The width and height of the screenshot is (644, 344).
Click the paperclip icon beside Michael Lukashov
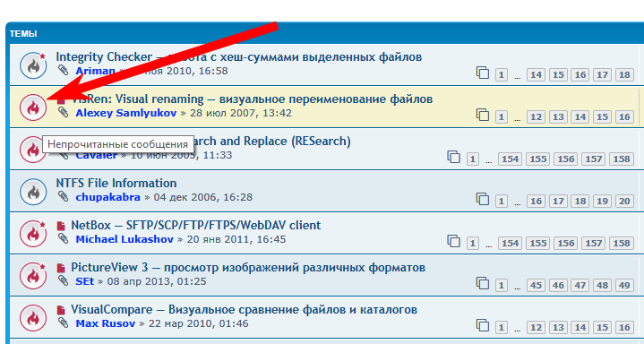(x=64, y=238)
